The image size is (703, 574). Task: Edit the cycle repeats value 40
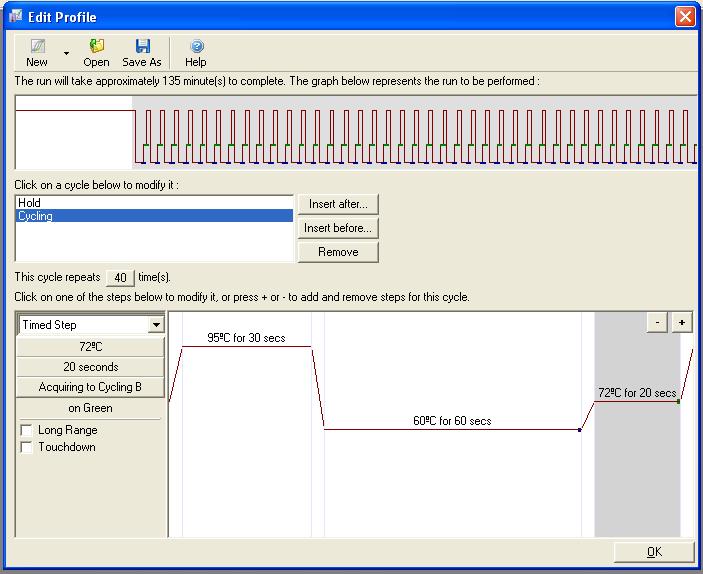[120, 278]
